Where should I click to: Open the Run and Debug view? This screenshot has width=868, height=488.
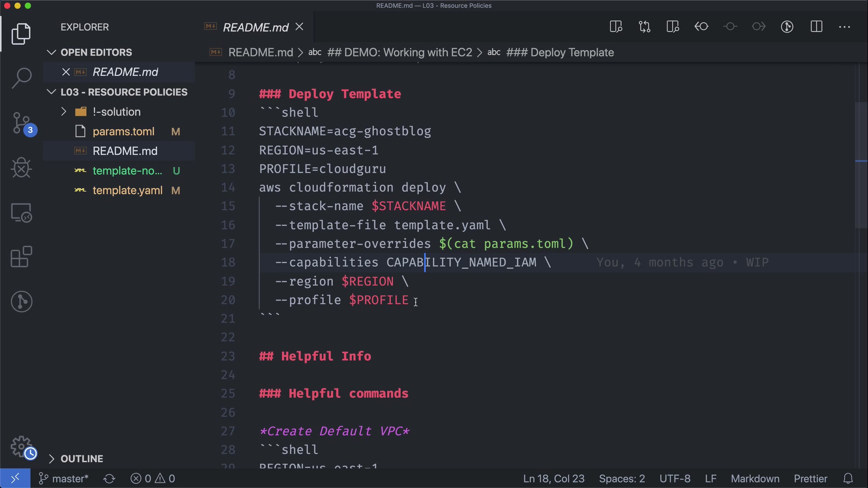21,168
